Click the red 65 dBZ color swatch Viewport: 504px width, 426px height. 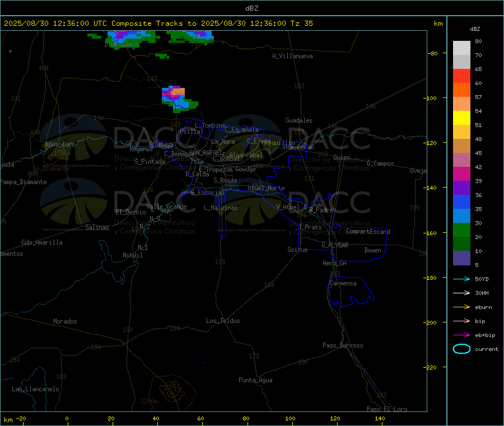point(461,76)
